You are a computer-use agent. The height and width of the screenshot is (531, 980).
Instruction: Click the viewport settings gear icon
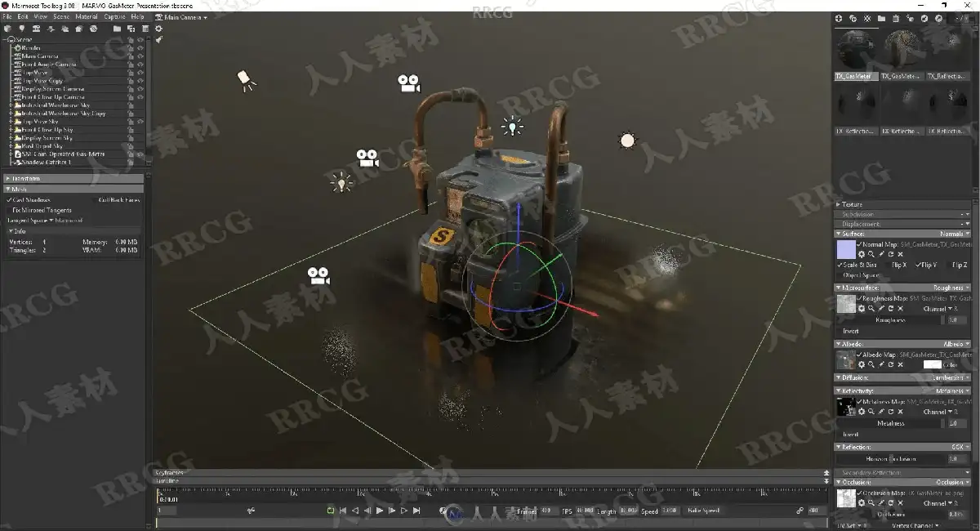(x=158, y=28)
